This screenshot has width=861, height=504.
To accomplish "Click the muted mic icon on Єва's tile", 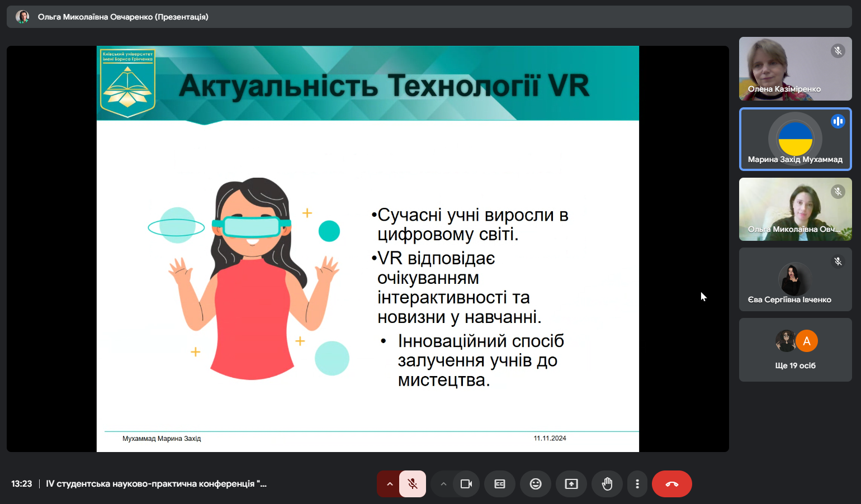I will click(838, 261).
